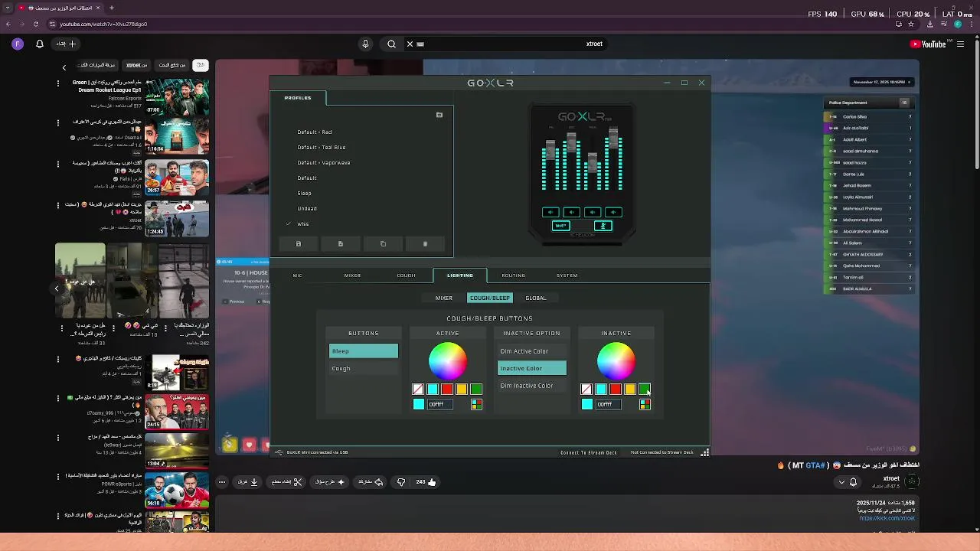This screenshot has width=980, height=551.
Task: Select the Bleep button option
Action: point(364,351)
